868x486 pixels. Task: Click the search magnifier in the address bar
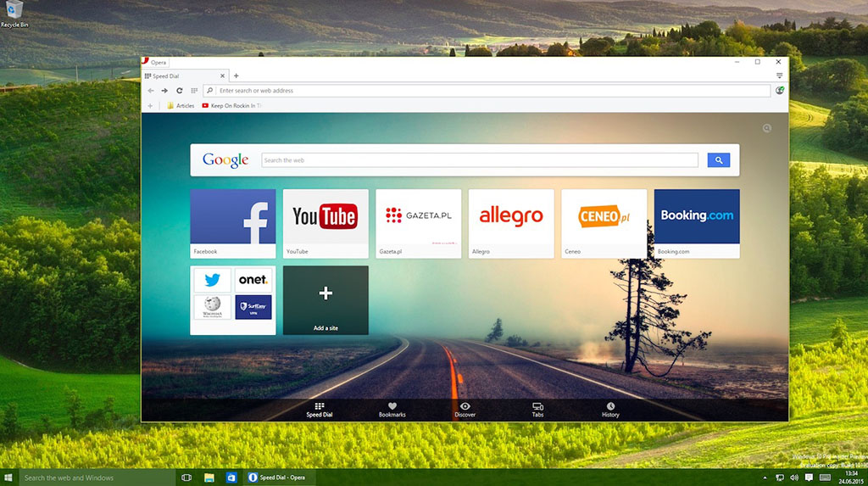[x=210, y=90]
